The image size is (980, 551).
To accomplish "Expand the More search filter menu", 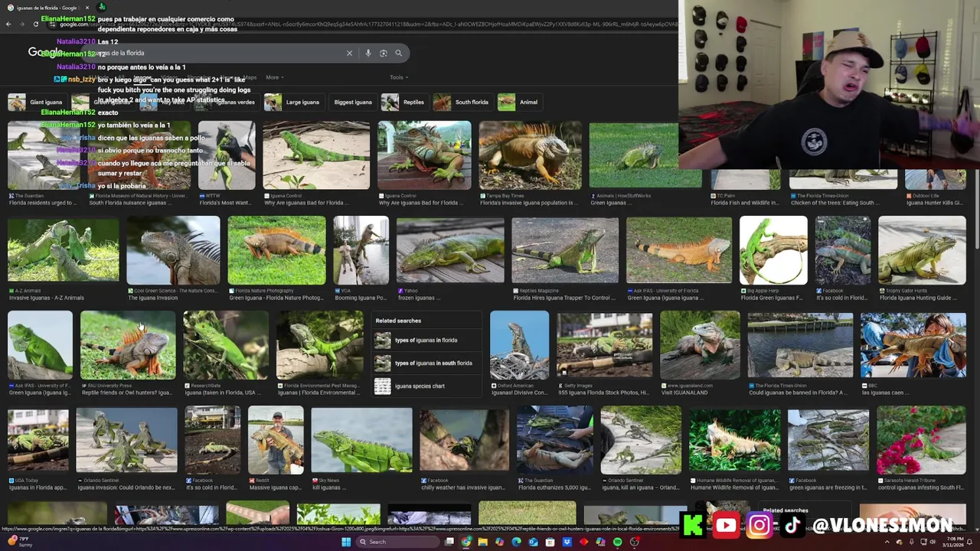I will click(x=274, y=77).
